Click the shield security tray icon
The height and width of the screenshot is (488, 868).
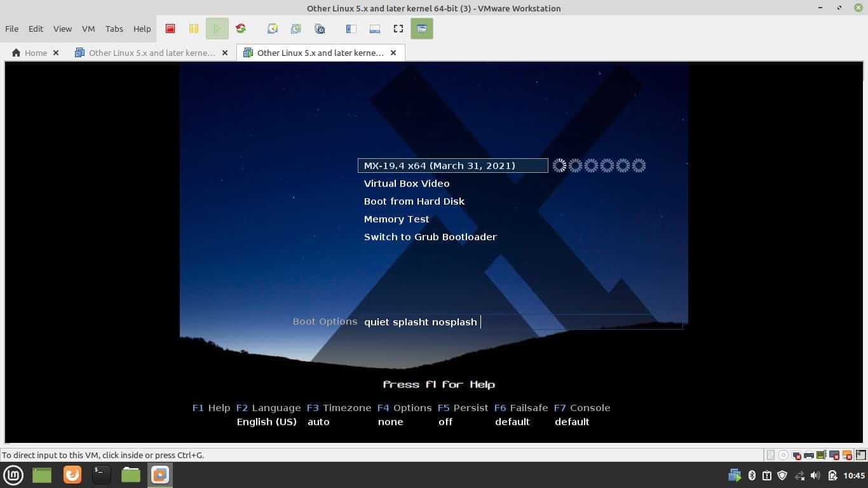pos(783,475)
